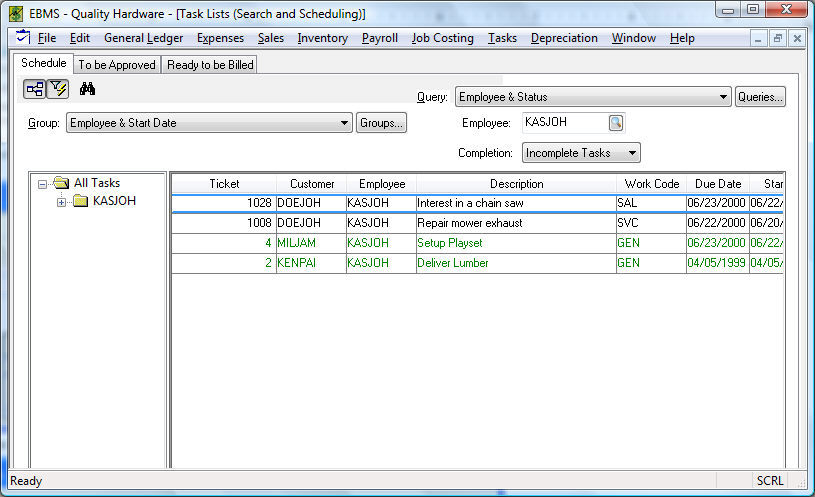Minimize the inner document window
Image resolution: width=815 pixels, height=497 pixels.
[x=759, y=38]
